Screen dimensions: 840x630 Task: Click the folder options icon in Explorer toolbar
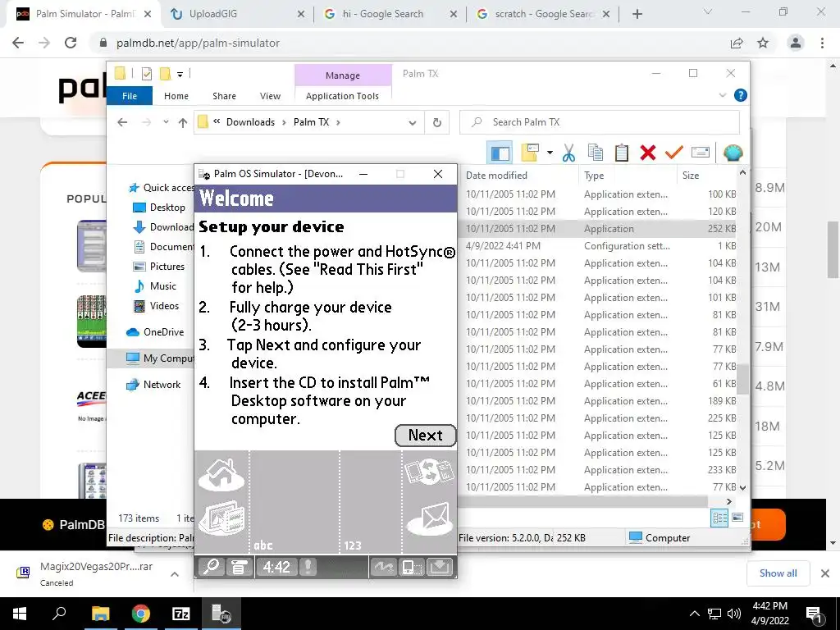click(x=529, y=153)
